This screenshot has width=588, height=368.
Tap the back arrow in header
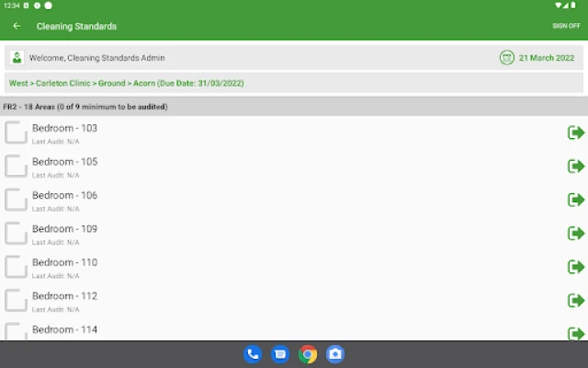(17, 26)
